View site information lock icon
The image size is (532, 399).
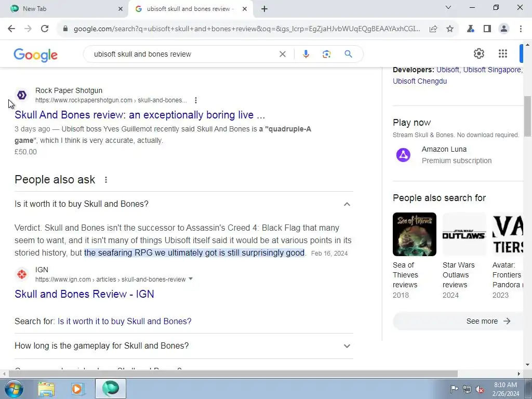tap(65, 29)
